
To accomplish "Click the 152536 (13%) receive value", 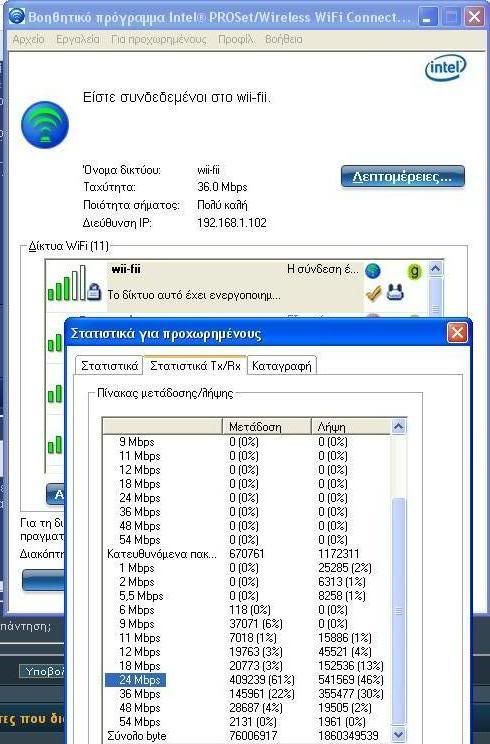I will (x=351, y=666).
